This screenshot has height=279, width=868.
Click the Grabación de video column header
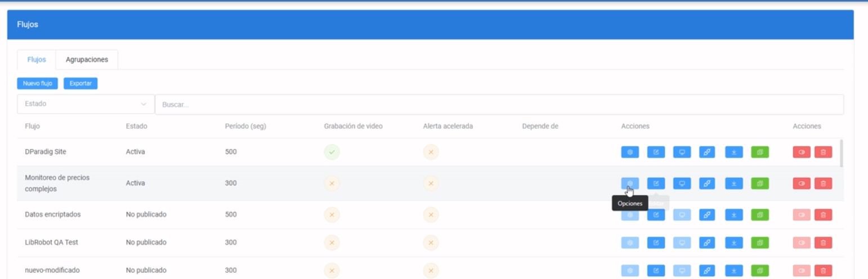pyautogui.click(x=354, y=126)
